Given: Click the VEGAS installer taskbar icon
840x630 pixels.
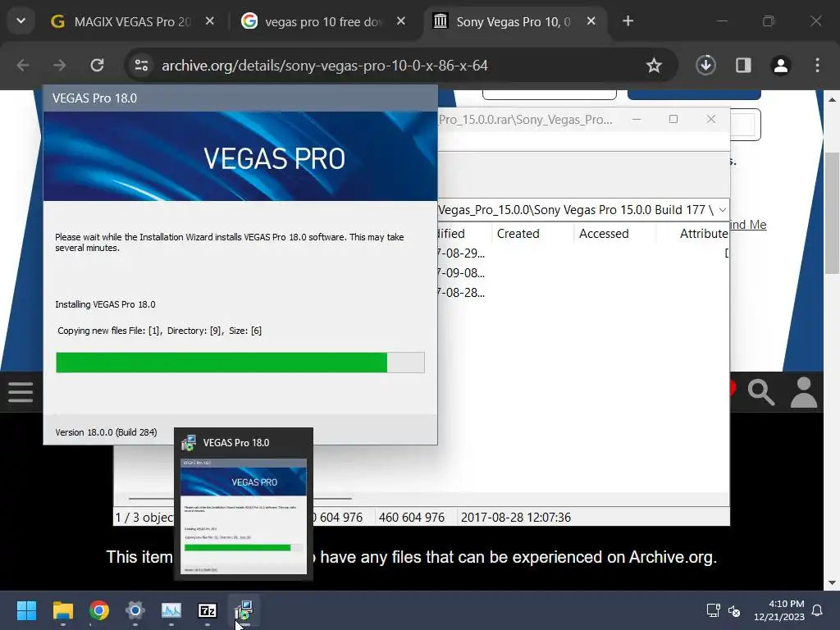Looking at the screenshot, I should point(244,610).
